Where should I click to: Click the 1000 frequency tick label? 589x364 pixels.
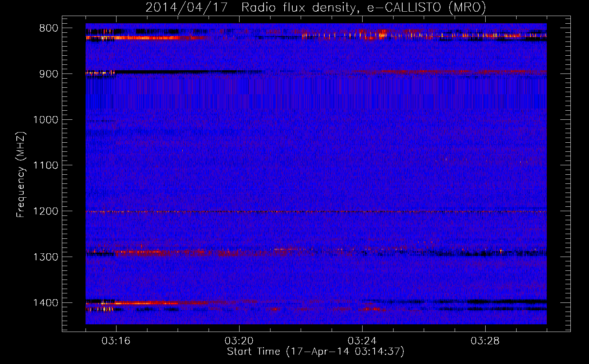[46, 120]
